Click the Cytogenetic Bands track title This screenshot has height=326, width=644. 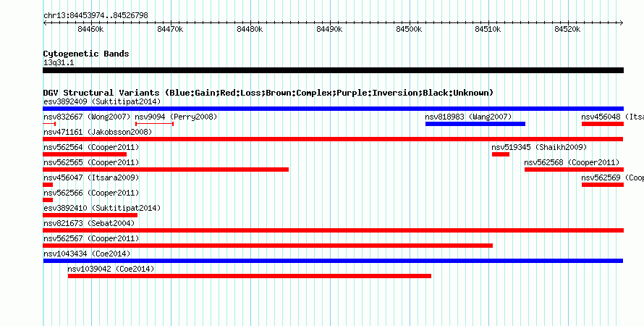coord(86,54)
